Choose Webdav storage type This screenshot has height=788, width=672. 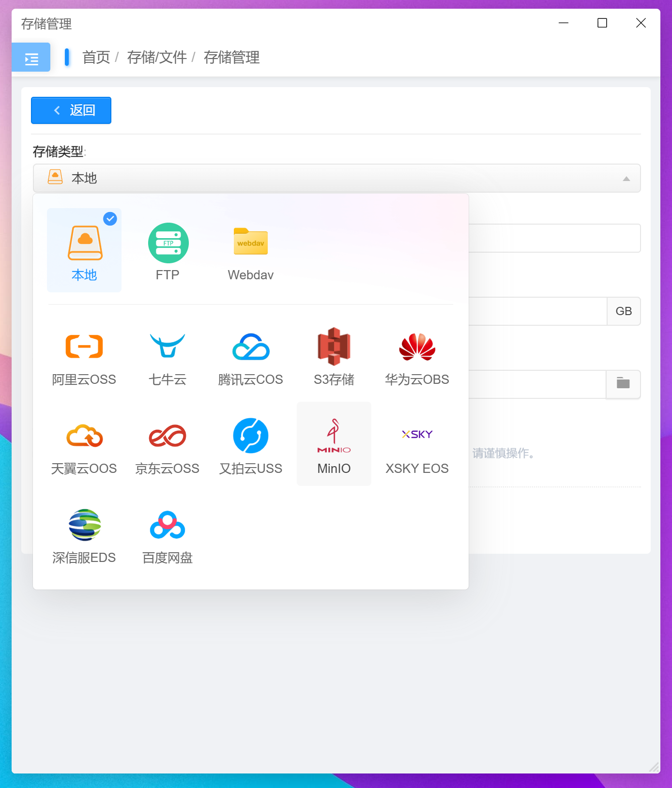click(251, 250)
